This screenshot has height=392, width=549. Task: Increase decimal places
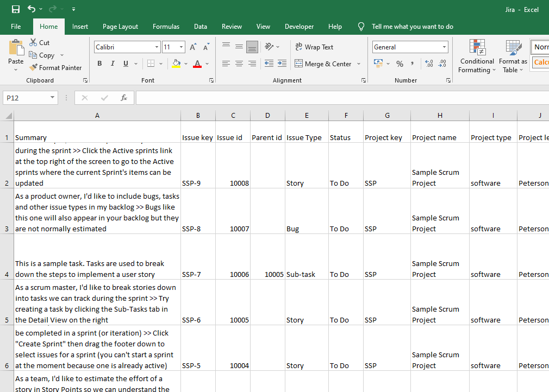click(x=429, y=64)
